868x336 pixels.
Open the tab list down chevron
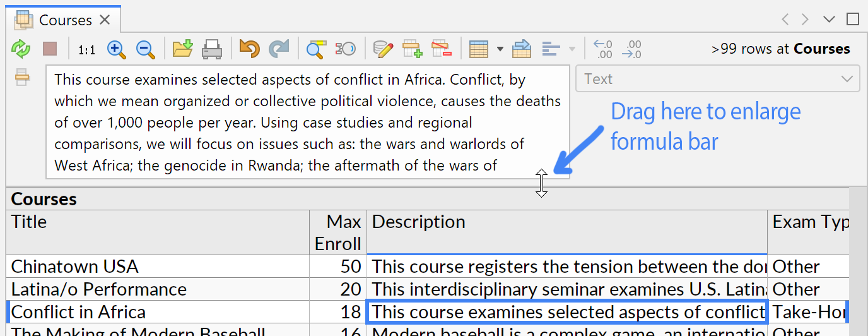(829, 20)
